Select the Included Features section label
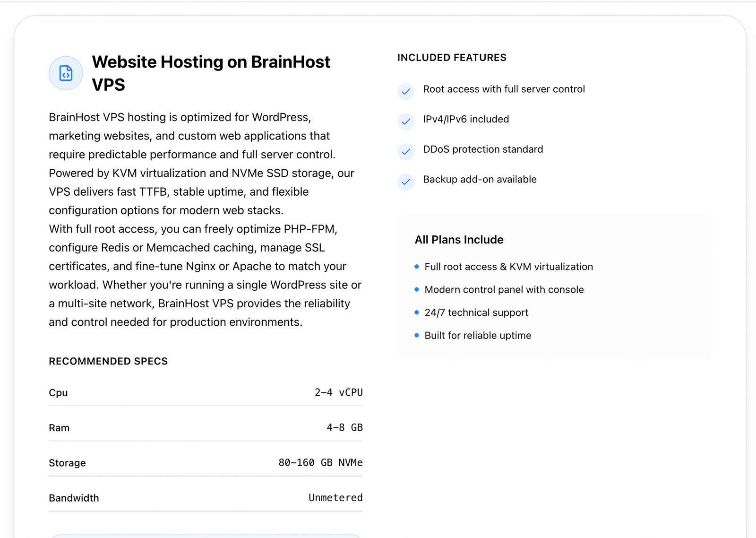Image resolution: width=756 pixels, height=538 pixels. click(x=452, y=58)
